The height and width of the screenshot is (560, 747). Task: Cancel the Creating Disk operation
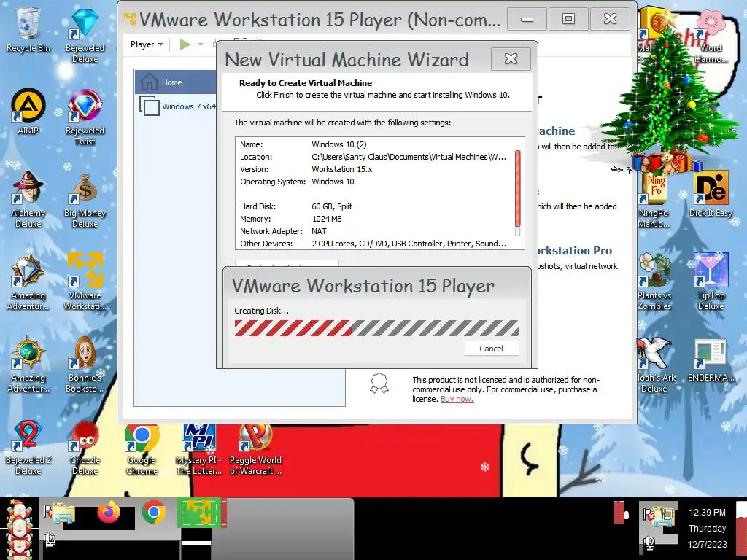pyautogui.click(x=491, y=348)
